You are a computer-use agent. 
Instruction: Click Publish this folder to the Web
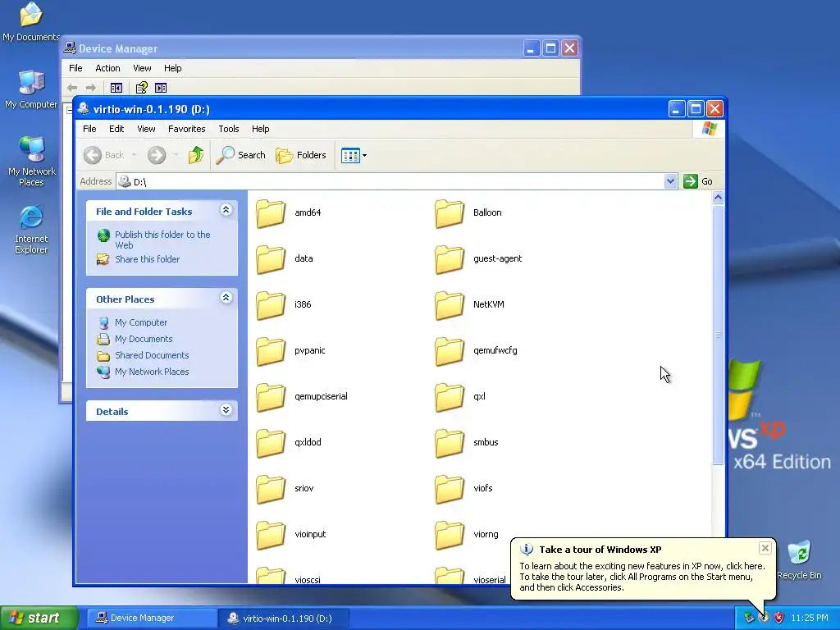pos(162,240)
